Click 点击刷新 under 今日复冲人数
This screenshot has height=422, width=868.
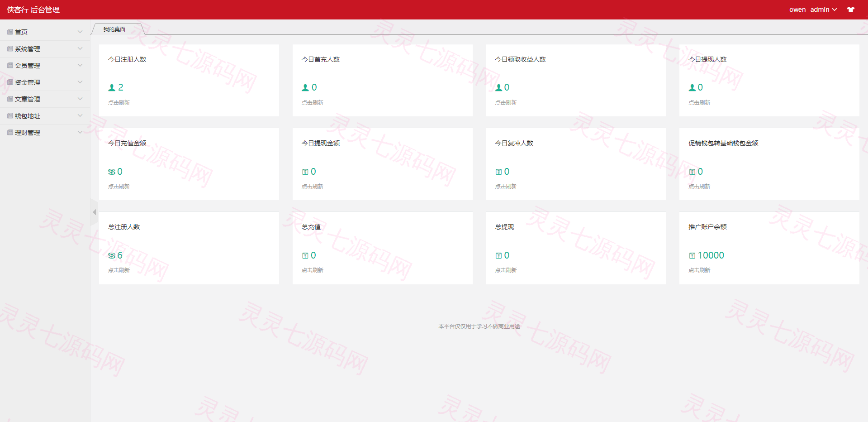[506, 187]
